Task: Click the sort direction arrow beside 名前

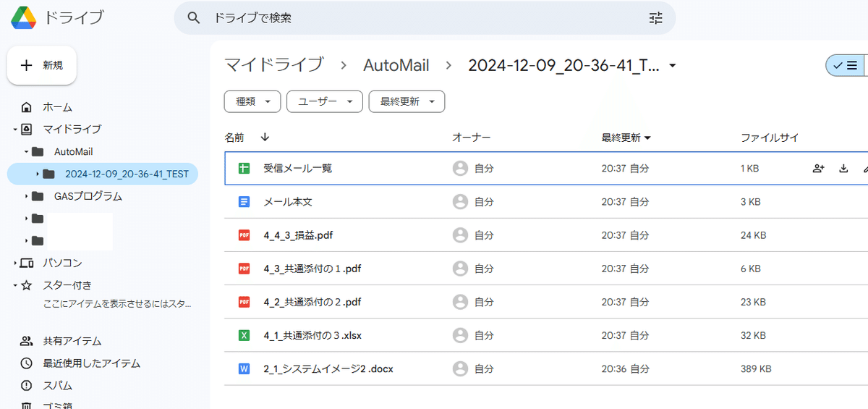Action: 265,137
